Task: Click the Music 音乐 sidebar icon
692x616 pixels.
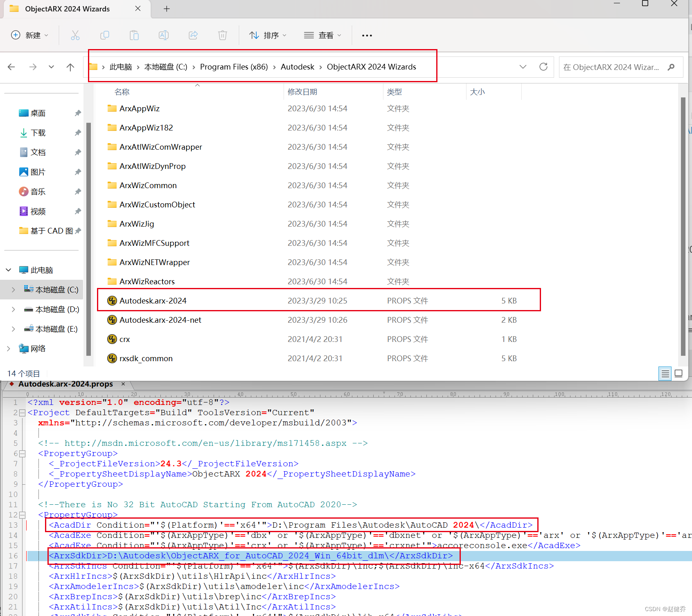Action: tap(24, 191)
